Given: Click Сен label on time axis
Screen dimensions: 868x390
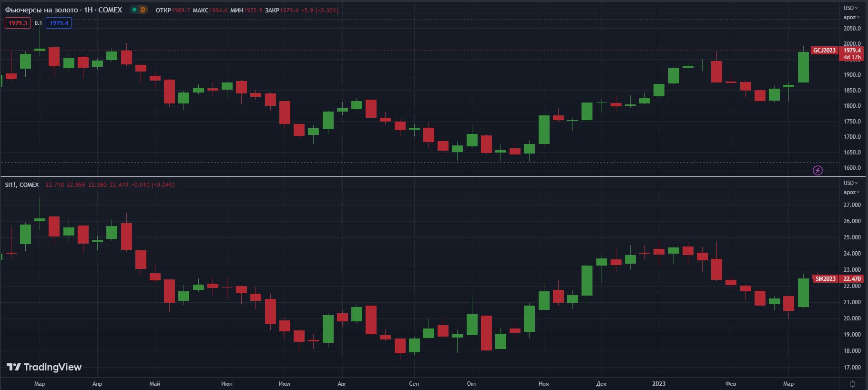Looking at the screenshot, I should (414, 384).
